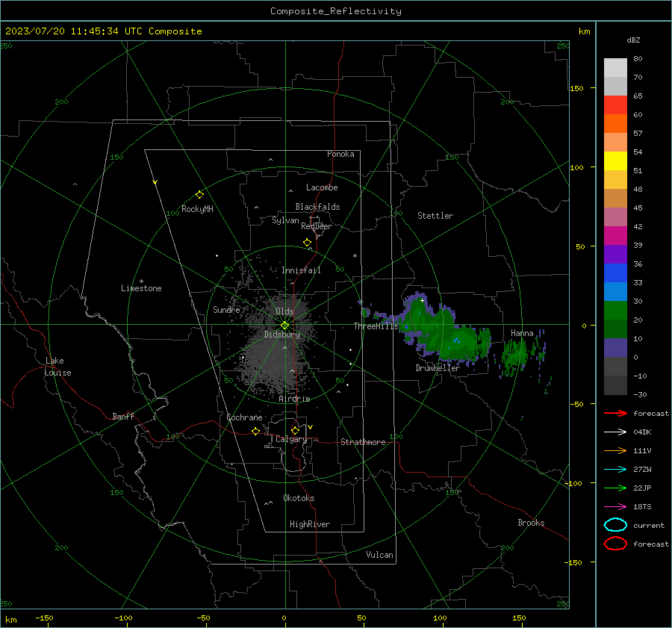The height and width of the screenshot is (628, 672).
Task: Click the cyan current ellipse legend icon
Action: pos(615,525)
